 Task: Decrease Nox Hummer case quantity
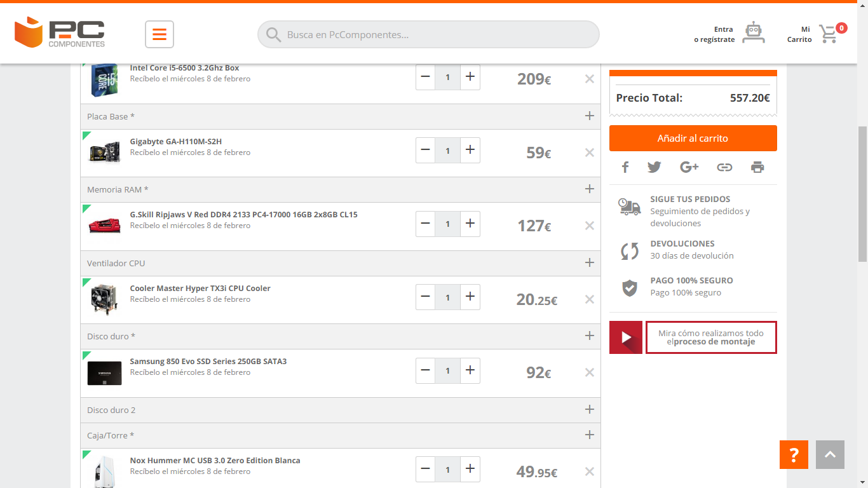pos(426,469)
